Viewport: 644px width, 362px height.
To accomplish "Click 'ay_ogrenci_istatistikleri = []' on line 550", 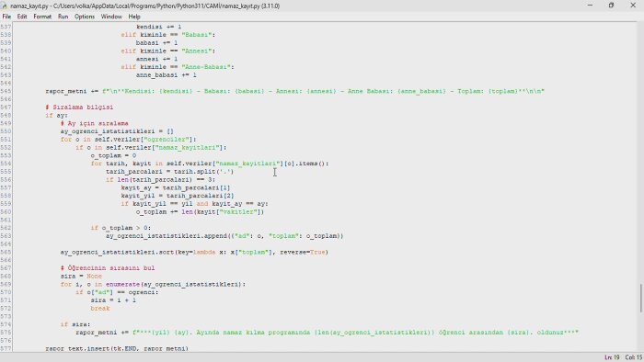I will coord(117,131).
